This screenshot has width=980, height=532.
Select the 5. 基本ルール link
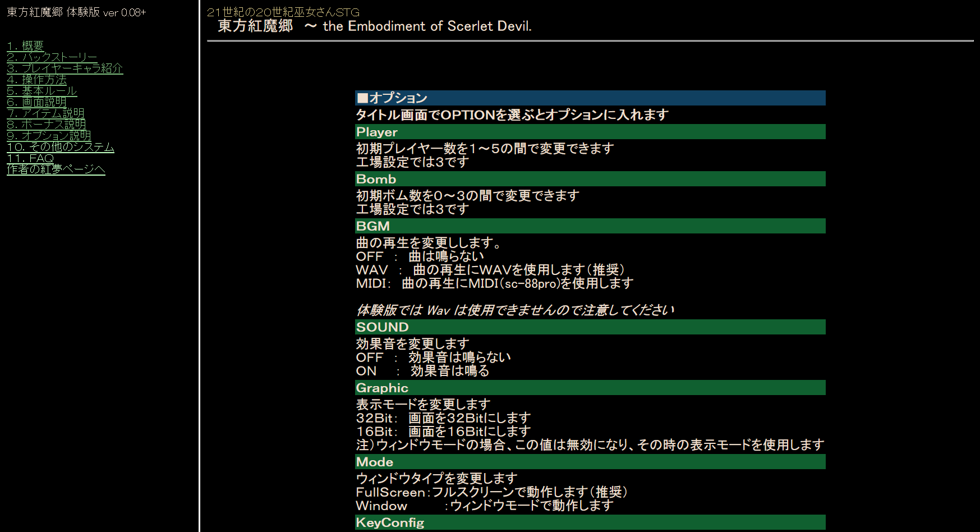pos(42,90)
